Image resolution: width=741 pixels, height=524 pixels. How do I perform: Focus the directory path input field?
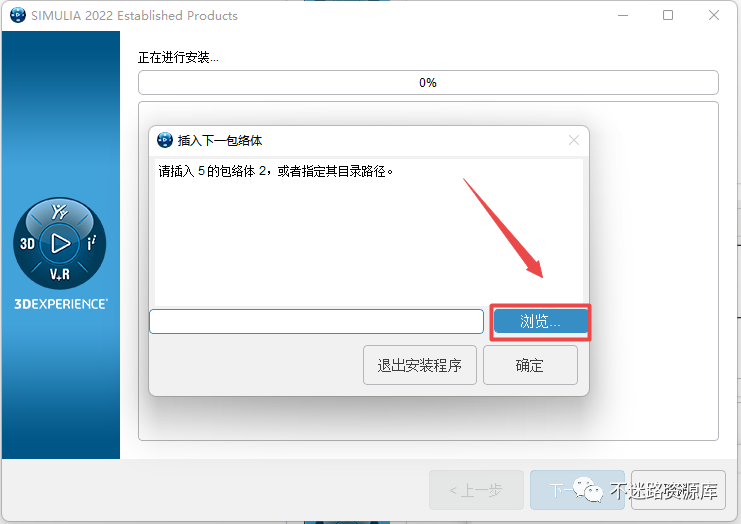pyautogui.click(x=316, y=322)
